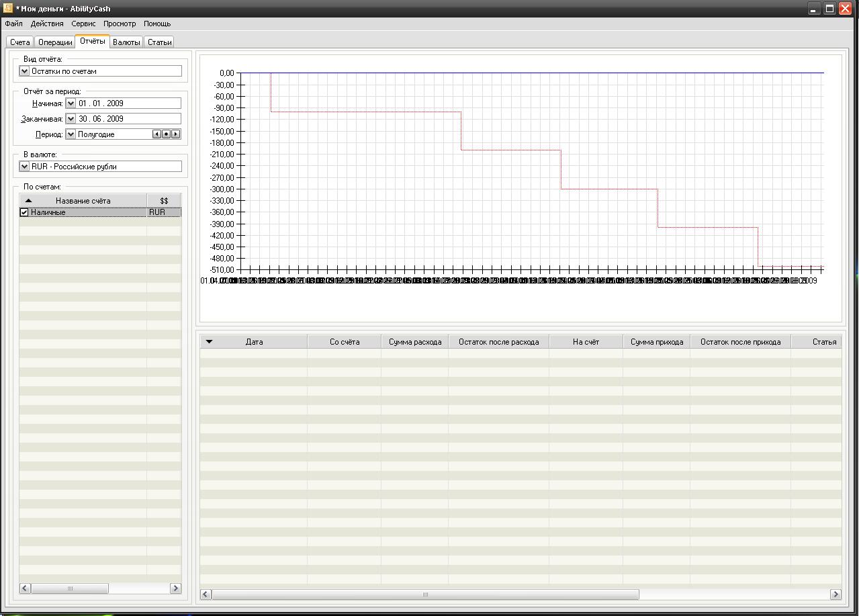Click the report table horizontal scrollbar thumb
Screen dimensions: 859x616
(x=425, y=595)
